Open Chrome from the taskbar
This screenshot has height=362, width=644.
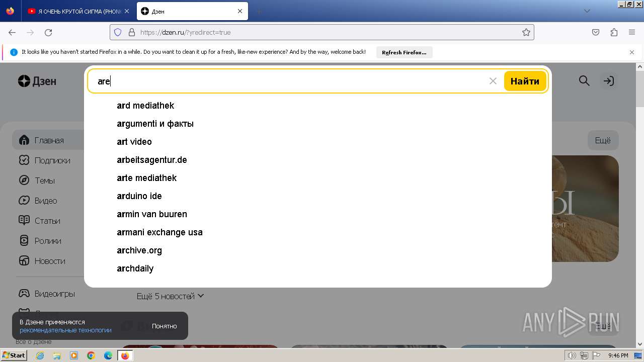tap(91, 355)
